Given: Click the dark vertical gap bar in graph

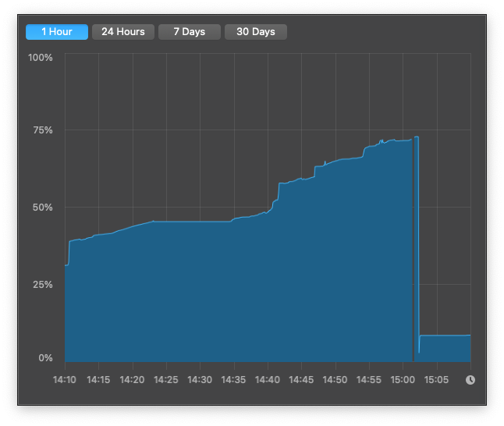Looking at the screenshot, I should [x=413, y=250].
